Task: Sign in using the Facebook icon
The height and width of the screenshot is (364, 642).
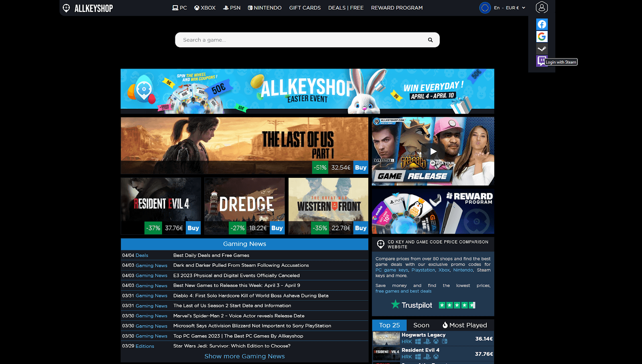Action: coord(542,24)
